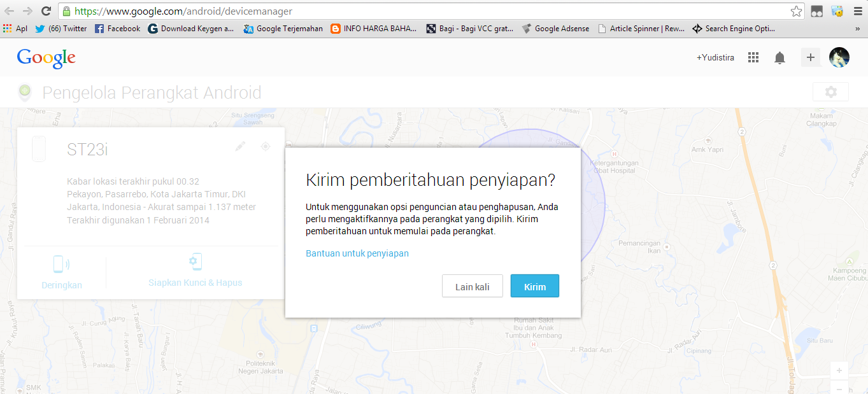Screen dimensions: 868x394
Task: Click Siapkan Kunci & Hapus icon
Action: 196,262
